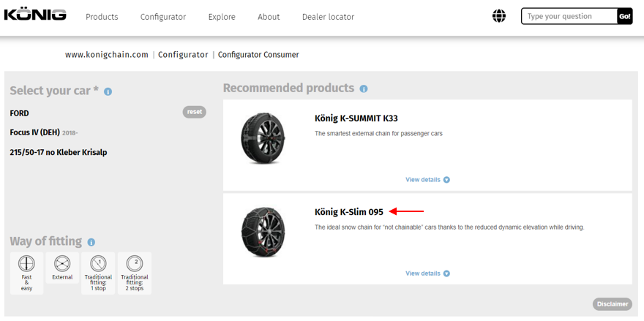Click the Disclaimer button

pyautogui.click(x=612, y=304)
